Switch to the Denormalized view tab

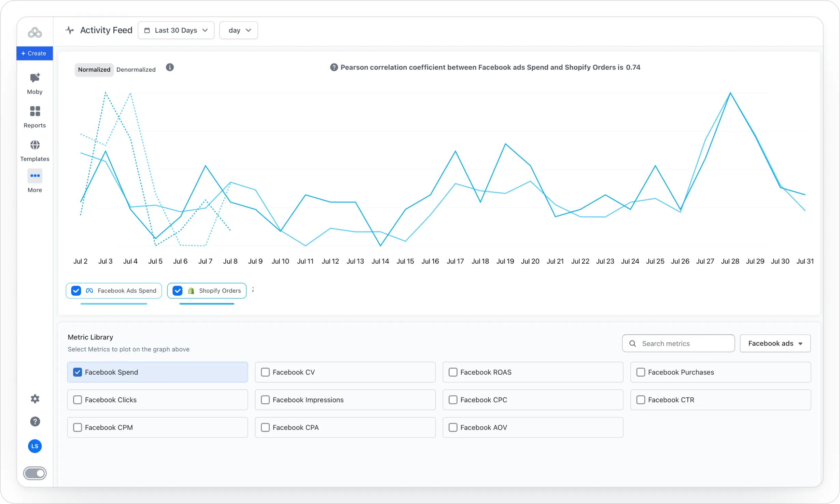click(x=136, y=70)
